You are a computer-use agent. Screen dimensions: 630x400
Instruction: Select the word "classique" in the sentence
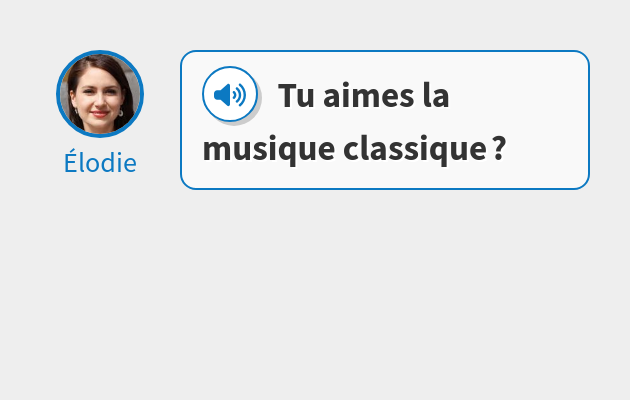pyautogui.click(x=415, y=150)
